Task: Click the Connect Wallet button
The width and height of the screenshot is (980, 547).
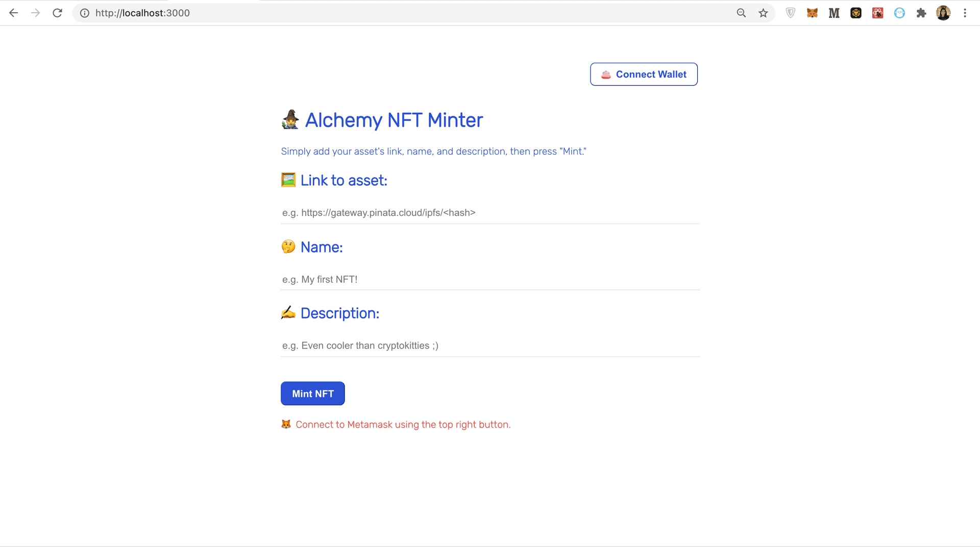Action: click(x=644, y=74)
